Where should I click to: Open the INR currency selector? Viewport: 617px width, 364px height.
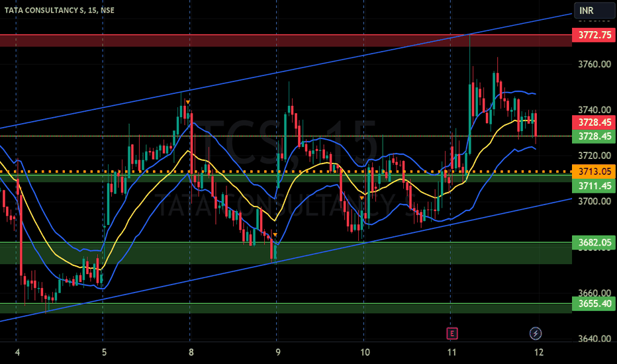[594, 10]
